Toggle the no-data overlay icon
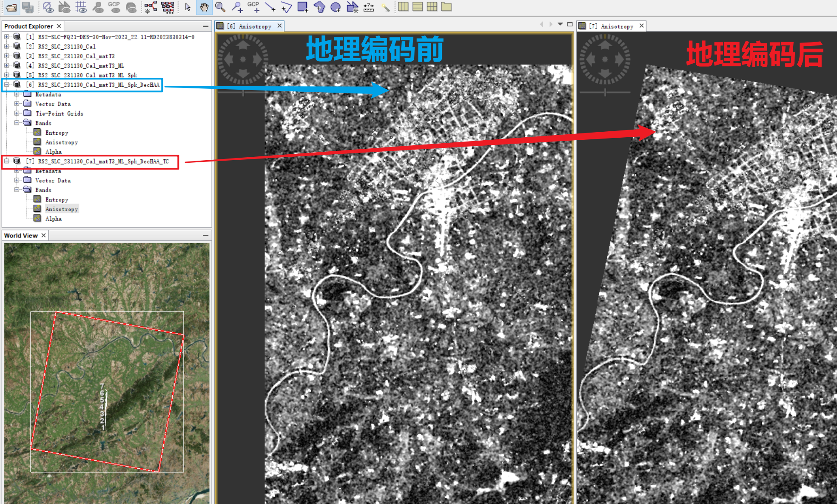The width and height of the screenshot is (837, 504). [x=48, y=7]
